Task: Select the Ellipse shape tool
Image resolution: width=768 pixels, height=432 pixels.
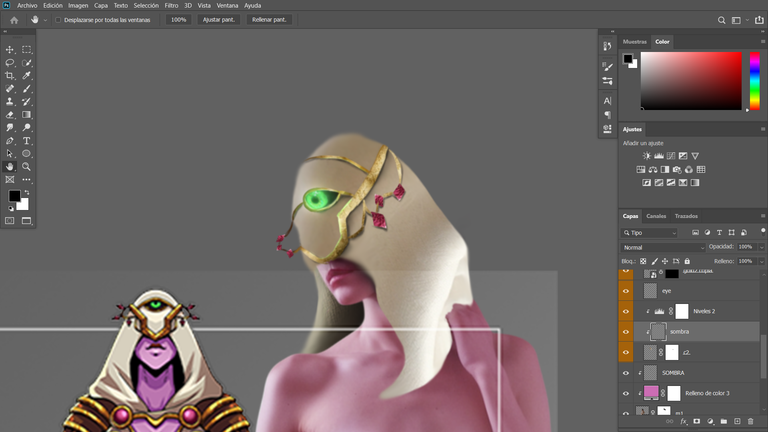Action: 26,153
